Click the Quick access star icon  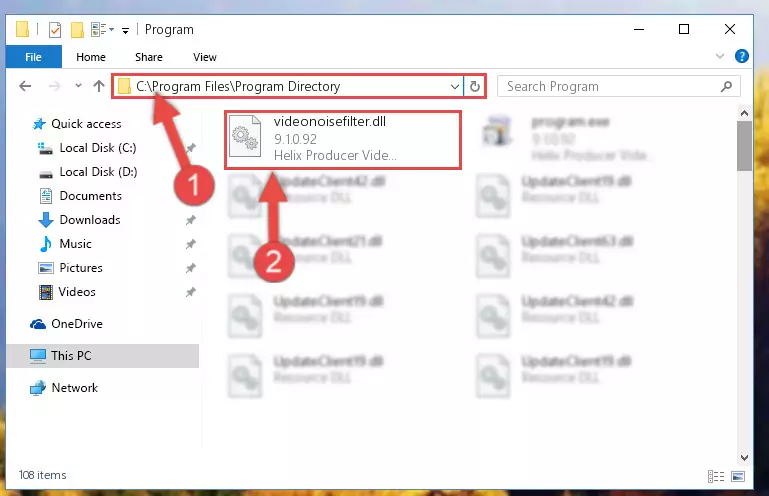point(39,124)
